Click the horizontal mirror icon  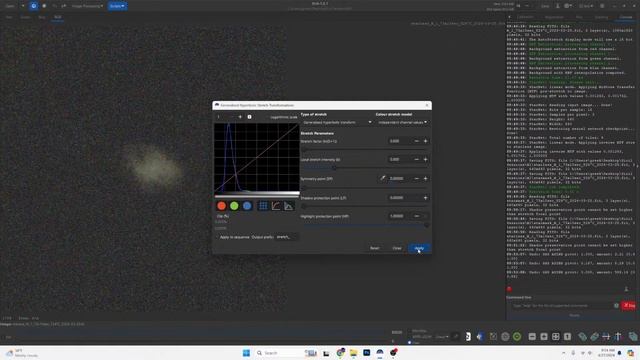coord(606,337)
